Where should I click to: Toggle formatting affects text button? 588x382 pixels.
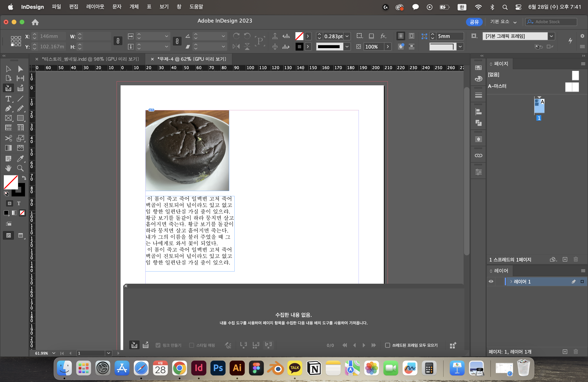19,203
